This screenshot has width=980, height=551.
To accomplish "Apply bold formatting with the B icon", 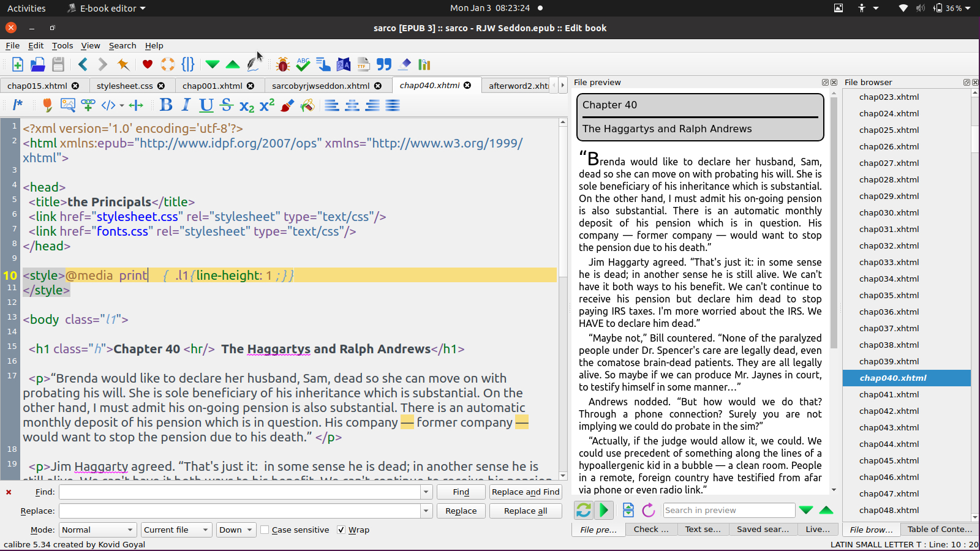I will (166, 105).
